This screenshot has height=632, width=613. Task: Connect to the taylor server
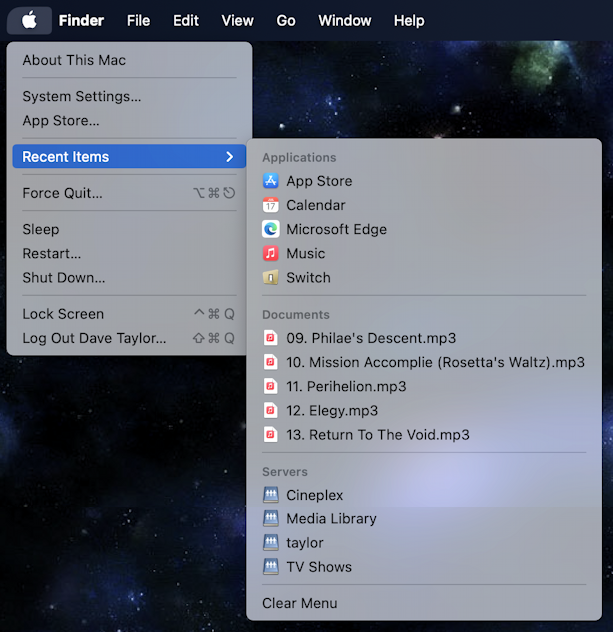click(x=424, y=543)
